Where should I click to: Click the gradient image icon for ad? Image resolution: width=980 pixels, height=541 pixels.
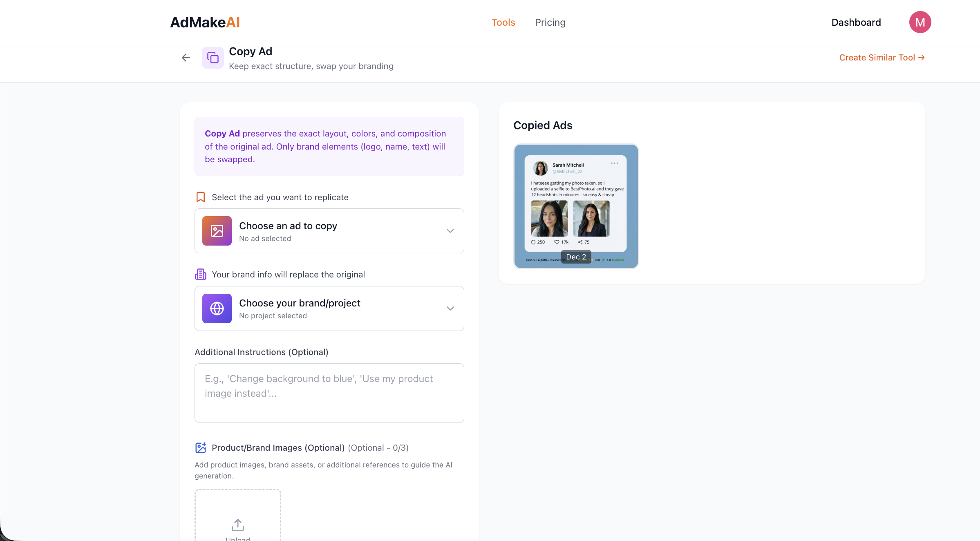click(217, 231)
